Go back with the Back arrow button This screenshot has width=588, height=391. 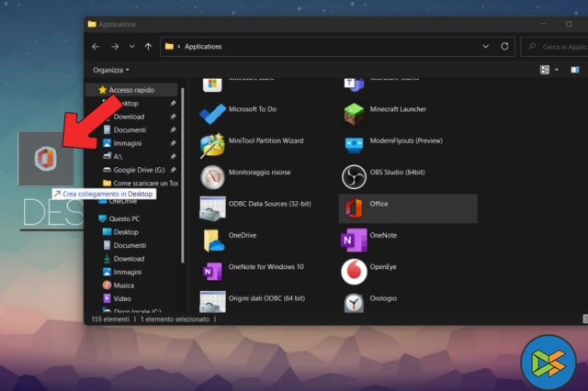(96, 46)
